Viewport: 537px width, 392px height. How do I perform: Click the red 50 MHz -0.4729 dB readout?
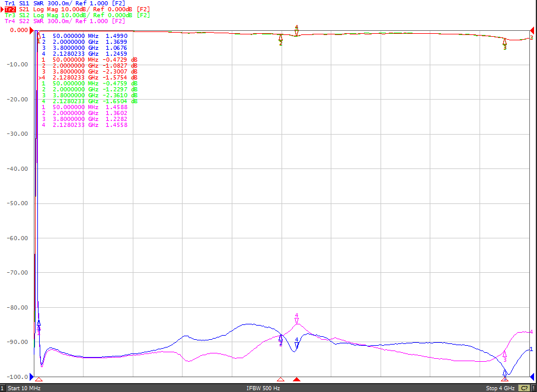[x=89, y=60]
